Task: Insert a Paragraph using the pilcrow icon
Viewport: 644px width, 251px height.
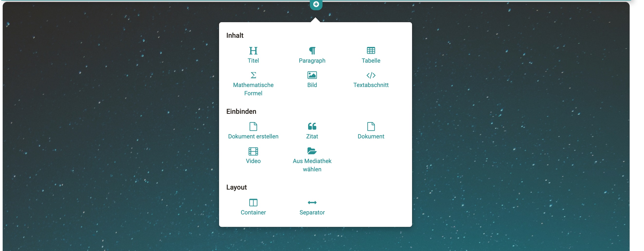Action: click(x=312, y=51)
